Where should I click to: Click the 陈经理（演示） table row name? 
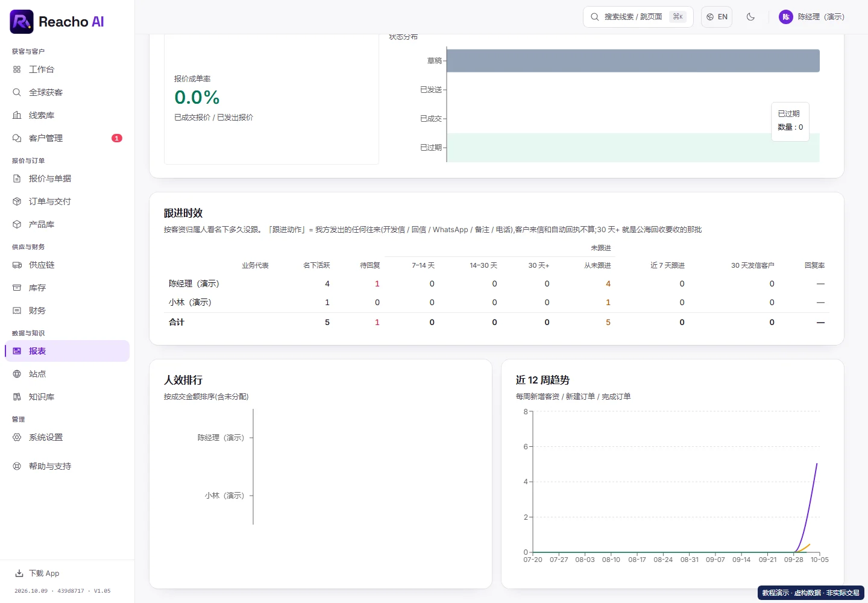[194, 283]
